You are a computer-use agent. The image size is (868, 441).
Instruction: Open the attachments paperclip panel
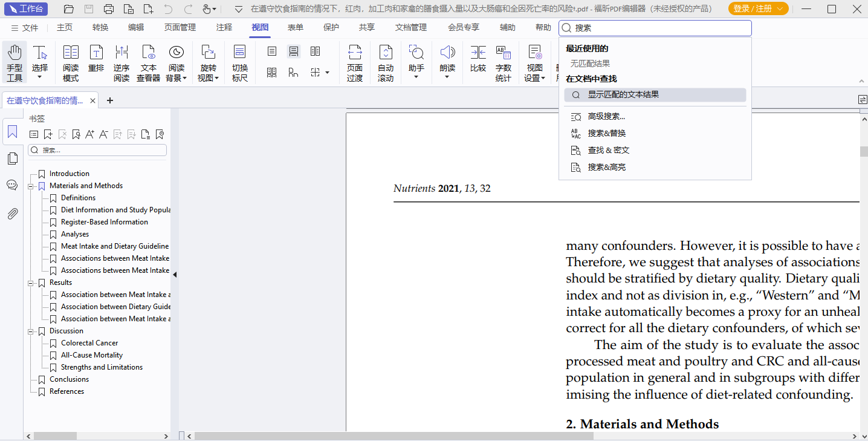(12, 214)
